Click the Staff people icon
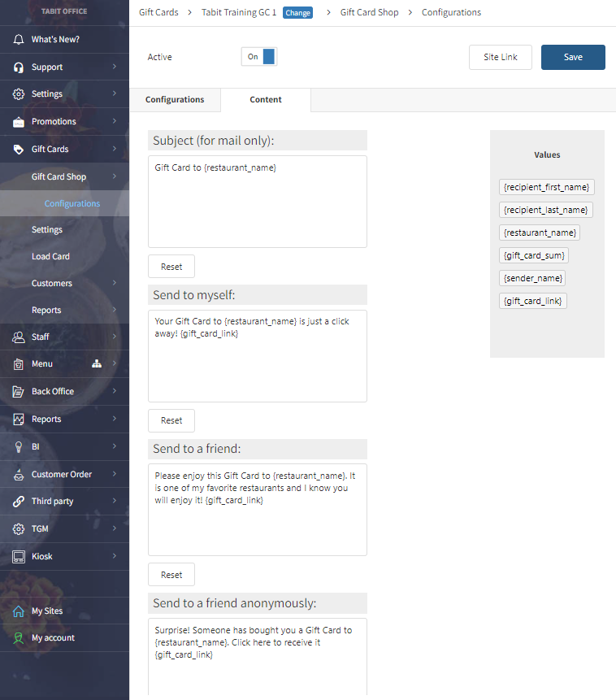 coord(18,337)
